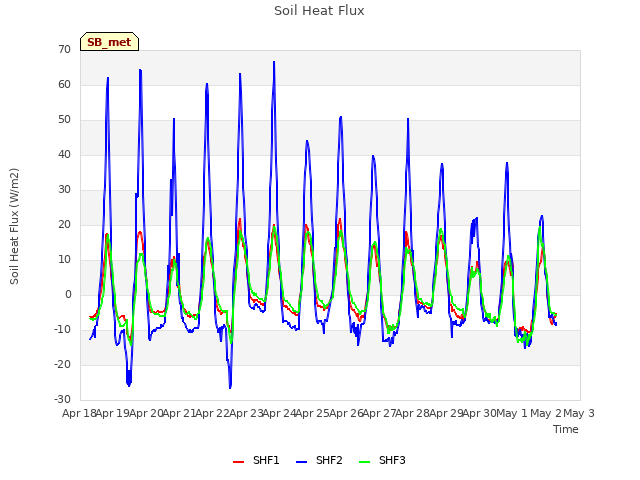Click the 10 y-axis tick label

click(x=64, y=260)
